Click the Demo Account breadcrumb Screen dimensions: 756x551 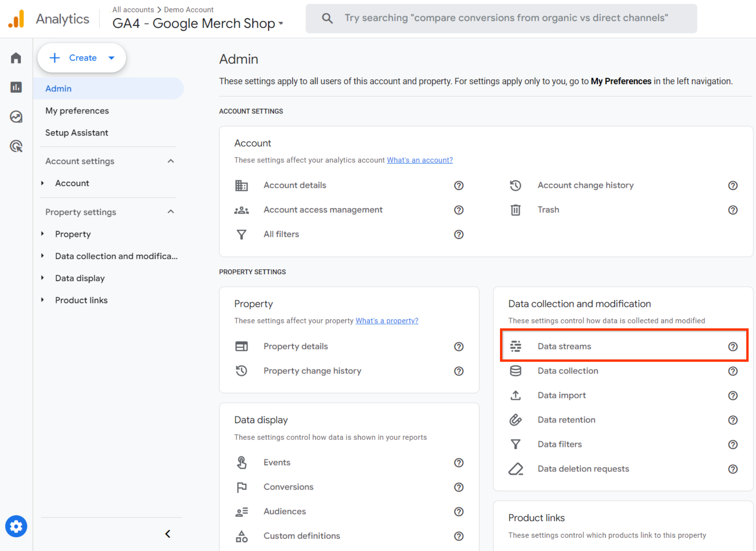click(189, 9)
